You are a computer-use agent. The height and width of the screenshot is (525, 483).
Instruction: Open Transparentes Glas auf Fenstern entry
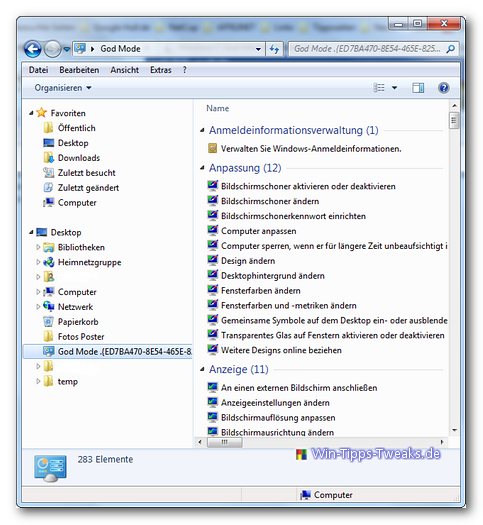click(333, 335)
